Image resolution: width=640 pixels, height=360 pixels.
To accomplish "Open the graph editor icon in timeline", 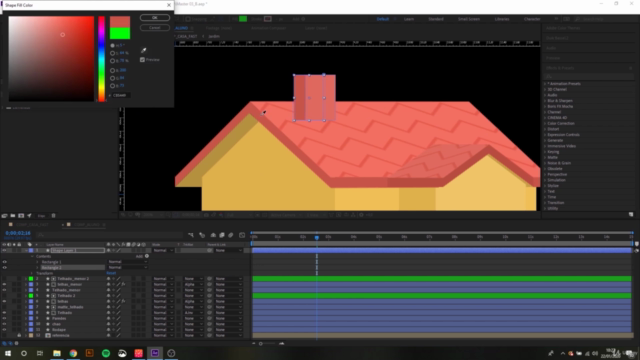I will coord(242,235).
